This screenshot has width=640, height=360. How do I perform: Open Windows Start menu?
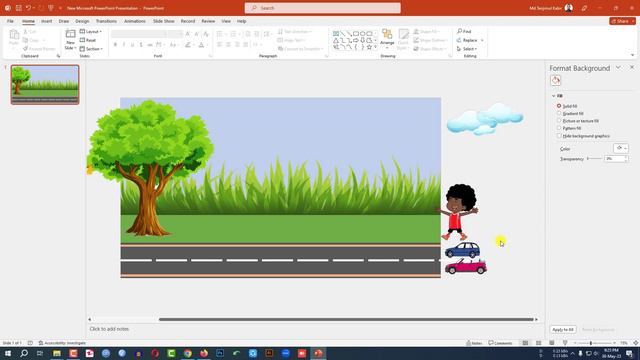(8, 353)
